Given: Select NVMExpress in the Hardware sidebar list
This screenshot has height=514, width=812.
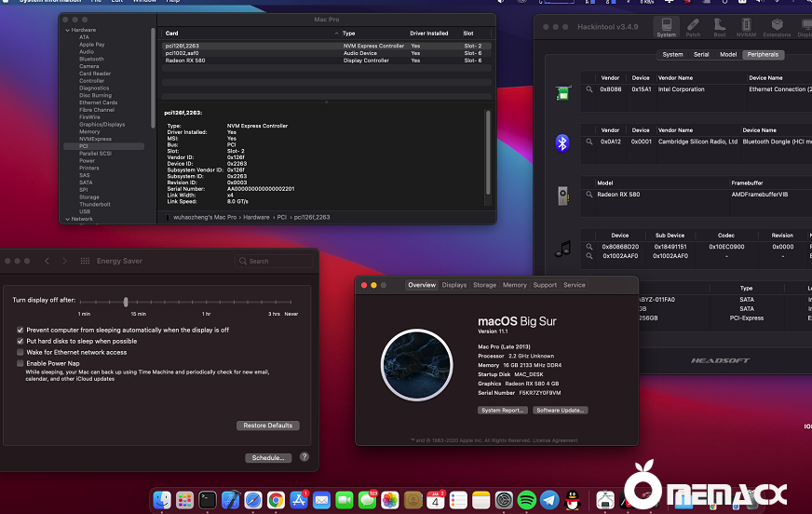Looking at the screenshot, I should pos(93,139).
